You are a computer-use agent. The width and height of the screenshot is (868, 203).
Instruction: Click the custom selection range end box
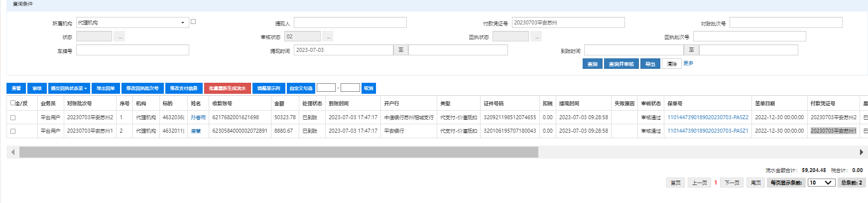pyautogui.click(x=350, y=88)
